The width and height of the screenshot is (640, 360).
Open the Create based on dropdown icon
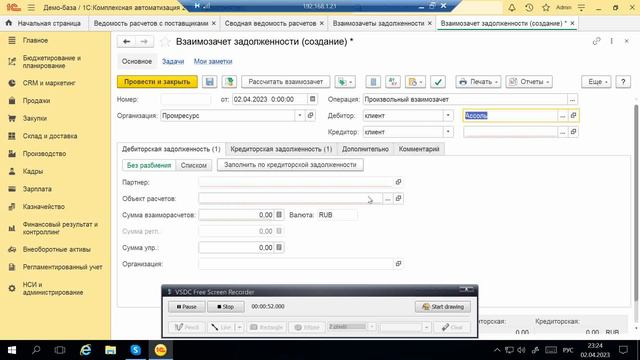[x=345, y=82]
